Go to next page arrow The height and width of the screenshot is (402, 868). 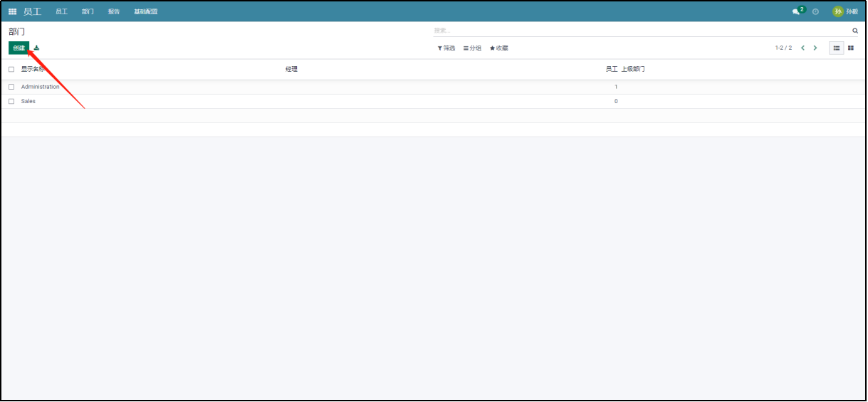pos(815,48)
